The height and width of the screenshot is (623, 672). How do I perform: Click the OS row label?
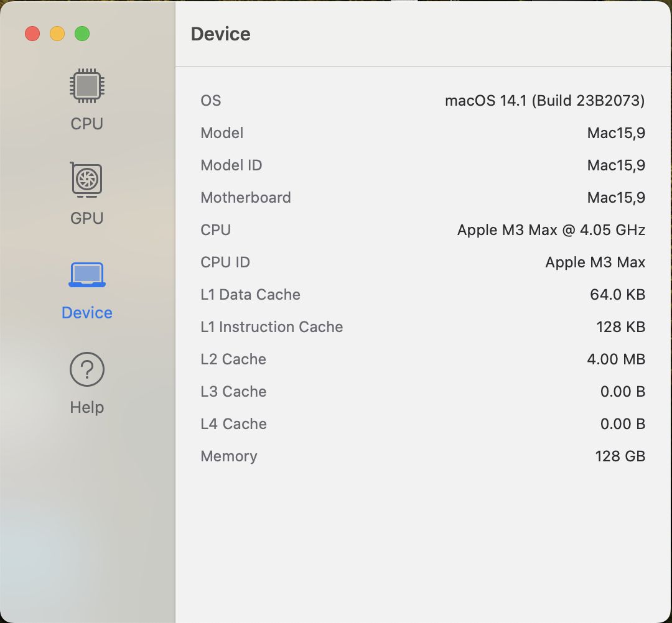coord(211,101)
